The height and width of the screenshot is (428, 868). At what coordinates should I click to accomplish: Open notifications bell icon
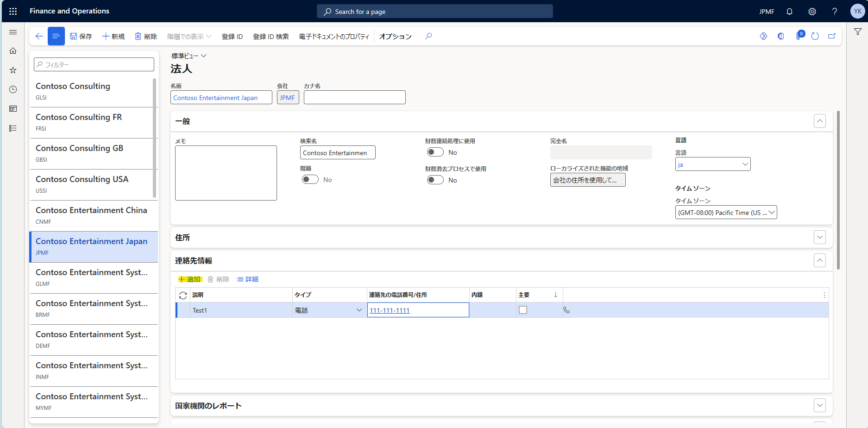click(x=789, y=12)
